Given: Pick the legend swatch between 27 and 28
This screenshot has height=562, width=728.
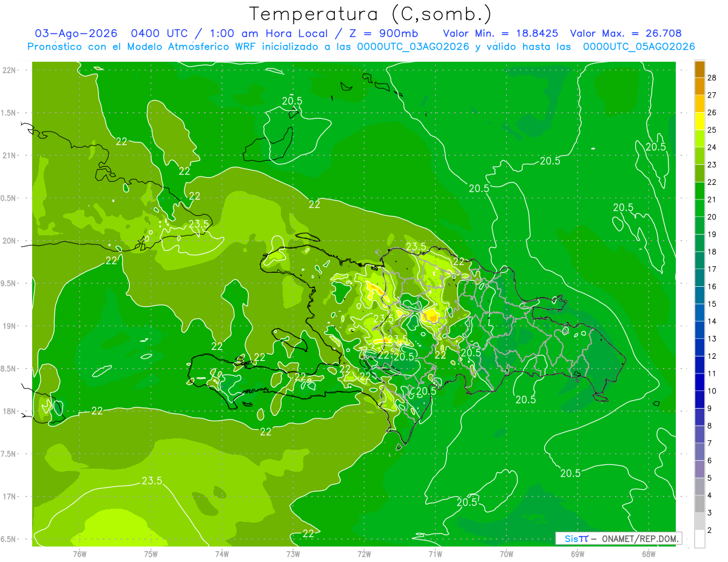Looking at the screenshot, I should (x=699, y=86).
